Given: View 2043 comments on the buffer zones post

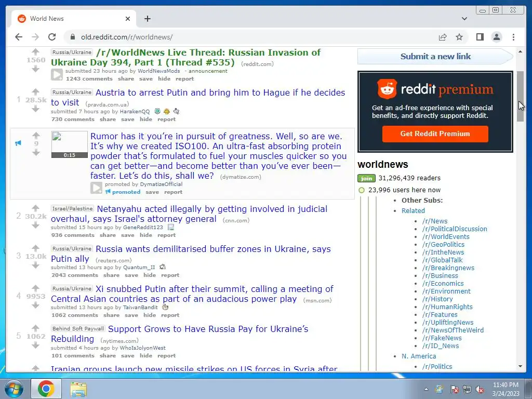Looking at the screenshot, I should 75,275.
